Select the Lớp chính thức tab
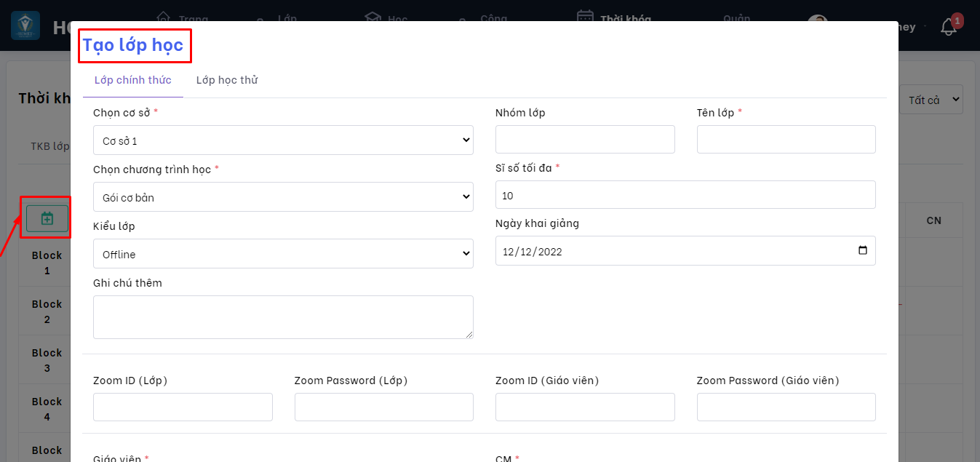This screenshot has width=980, height=462. coord(133,80)
